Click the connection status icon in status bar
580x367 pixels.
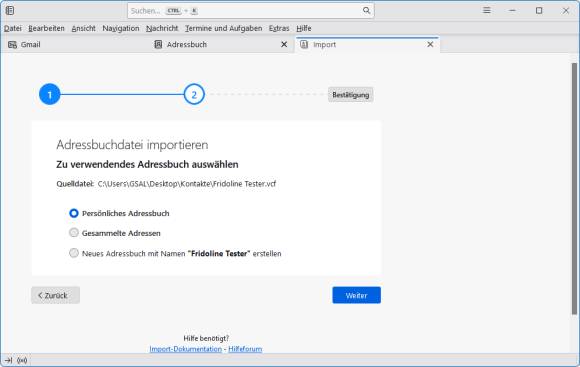[22, 360]
